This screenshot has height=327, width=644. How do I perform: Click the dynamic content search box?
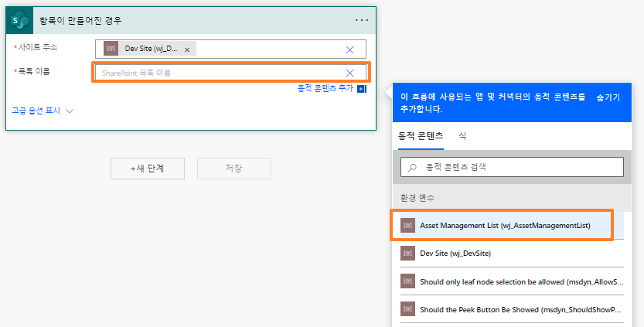point(512,167)
